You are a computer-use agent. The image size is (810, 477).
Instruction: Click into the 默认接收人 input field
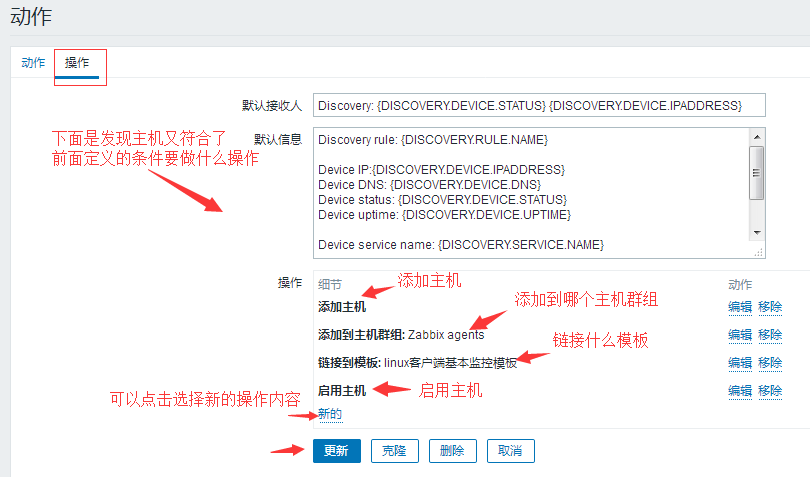pyautogui.click(x=539, y=105)
